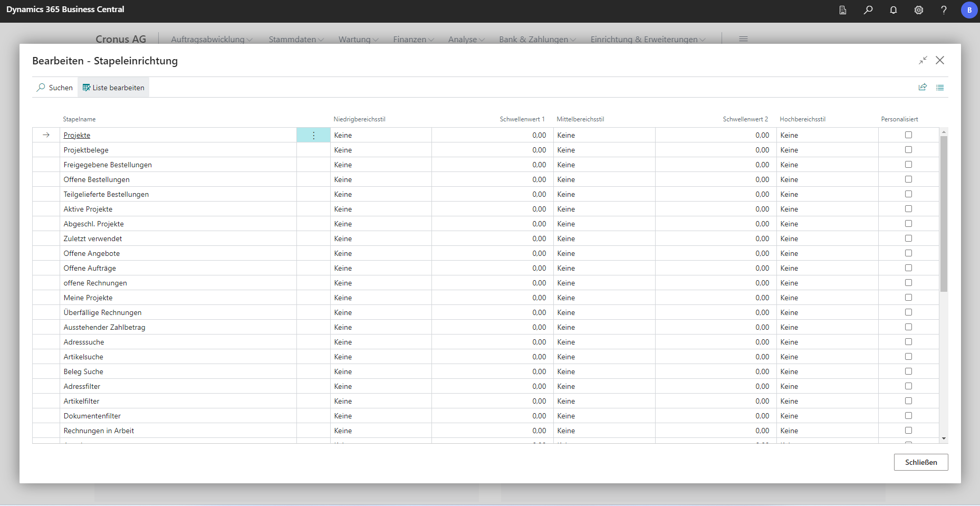Click Suchen in the dialog toolbar
The image size is (980, 506).
pyautogui.click(x=55, y=88)
